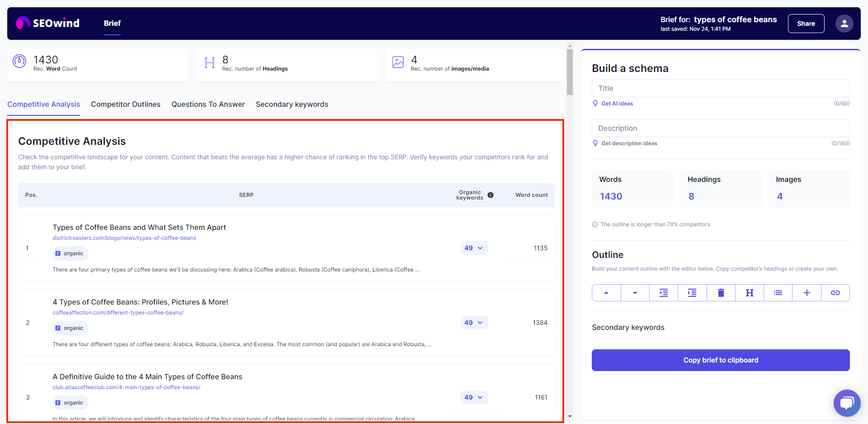The width and height of the screenshot is (868, 424).
Task: Open the chat support bubble
Action: point(847,403)
